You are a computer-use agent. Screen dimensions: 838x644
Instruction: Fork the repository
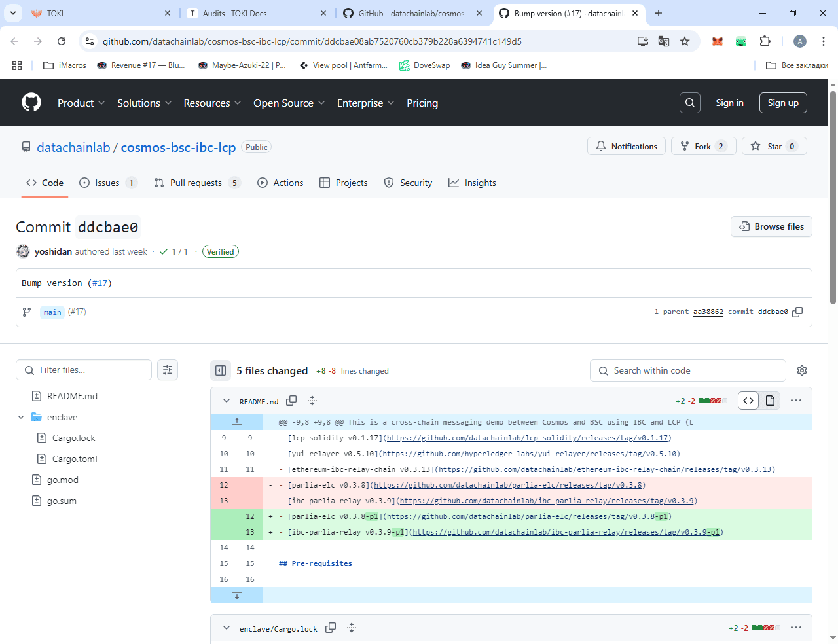tap(704, 146)
